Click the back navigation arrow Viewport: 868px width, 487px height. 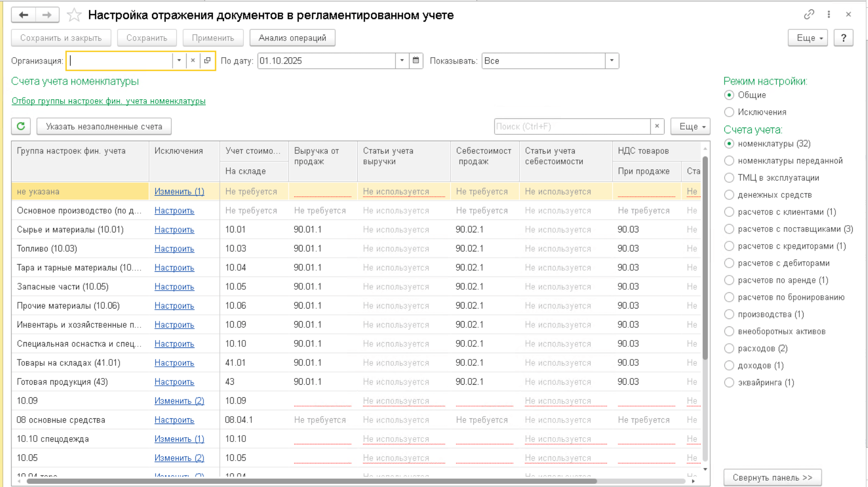click(24, 15)
